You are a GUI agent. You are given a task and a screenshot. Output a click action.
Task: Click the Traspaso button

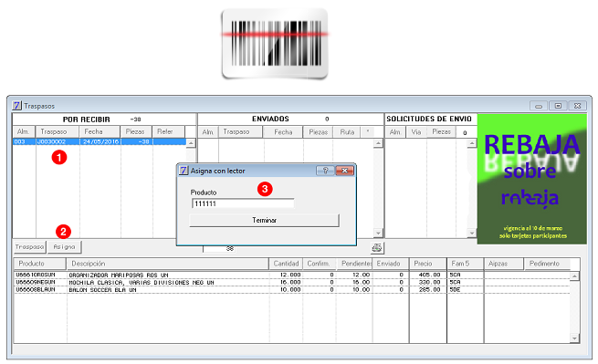point(30,247)
